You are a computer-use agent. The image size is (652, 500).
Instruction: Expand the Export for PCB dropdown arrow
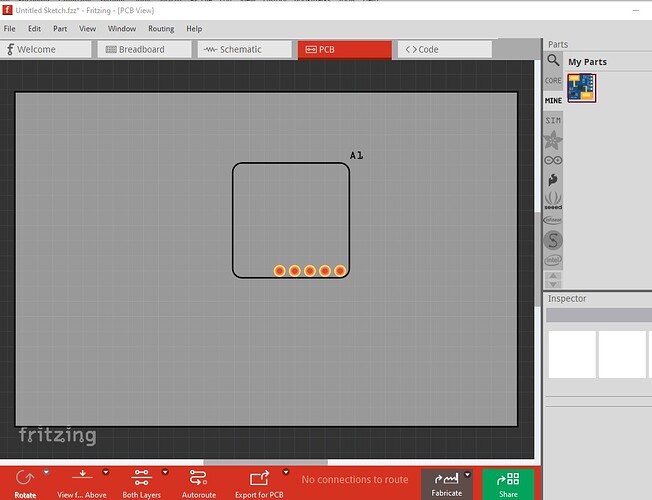coord(286,472)
